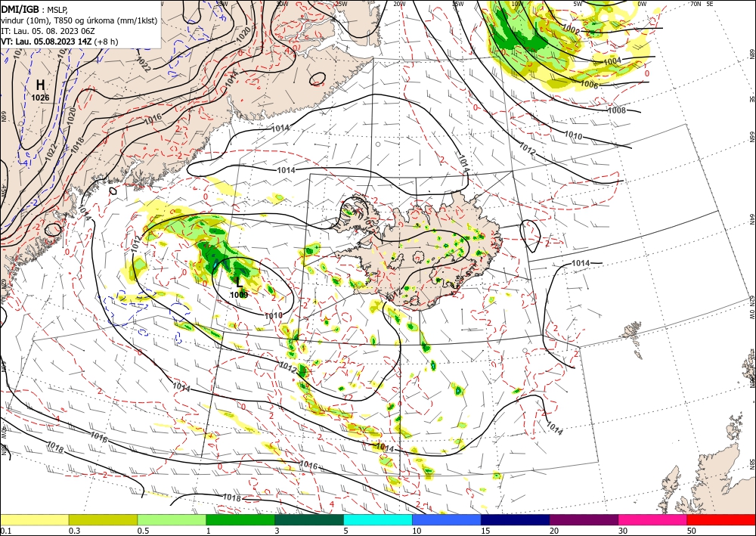Click the "1002" isobar label
Image resolution: width=756 pixels, height=536 pixels.
coord(571,29)
